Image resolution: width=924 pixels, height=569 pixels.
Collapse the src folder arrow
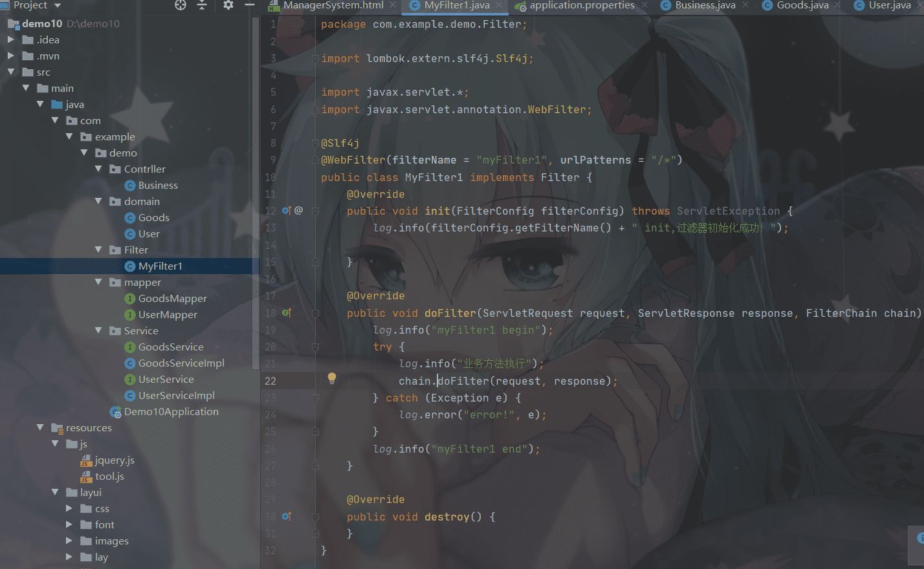click(10, 72)
